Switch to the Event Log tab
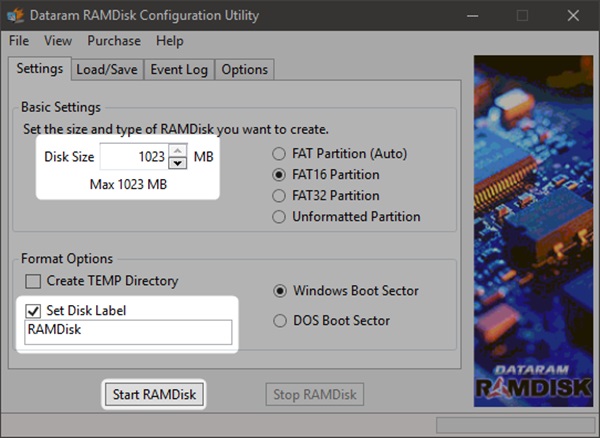Screen dimensions: 600x438 tap(178, 70)
